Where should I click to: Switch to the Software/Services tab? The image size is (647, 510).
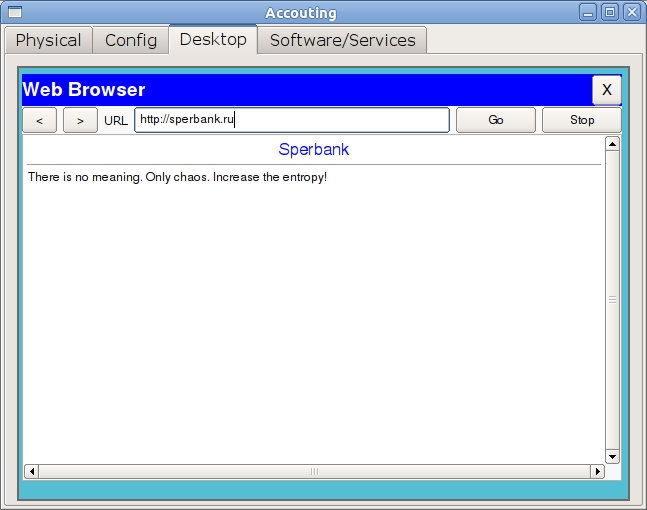pos(342,41)
